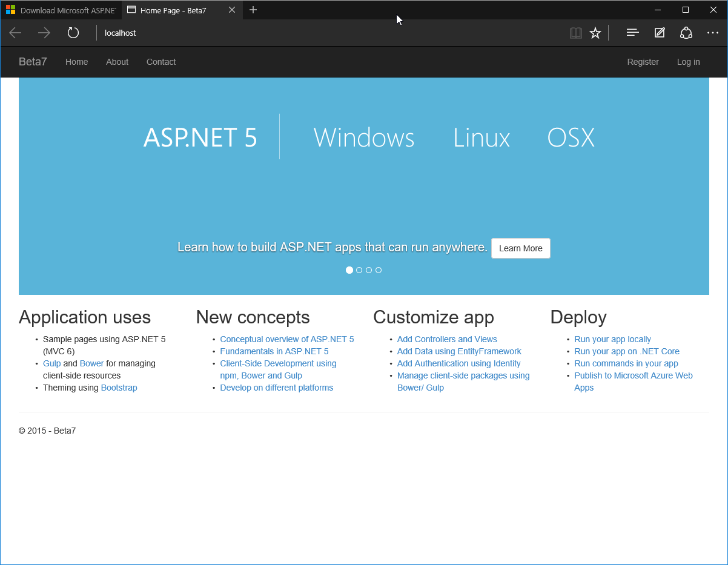Add this page to favorites
This screenshot has width=728, height=565.
(595, 33)
